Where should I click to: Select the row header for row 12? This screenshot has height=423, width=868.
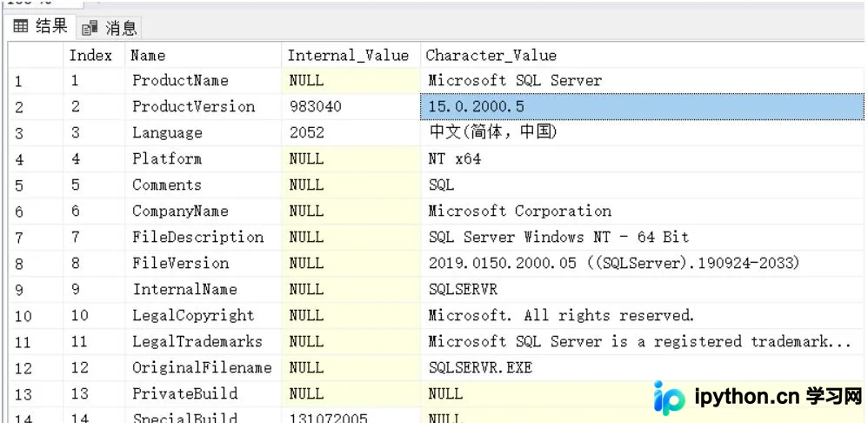point(36,367)
